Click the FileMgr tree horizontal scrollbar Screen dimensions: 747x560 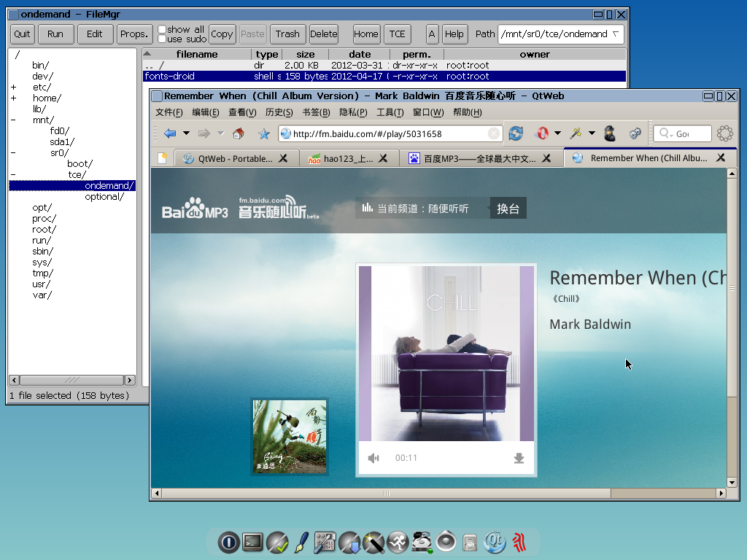pos(72,380)
